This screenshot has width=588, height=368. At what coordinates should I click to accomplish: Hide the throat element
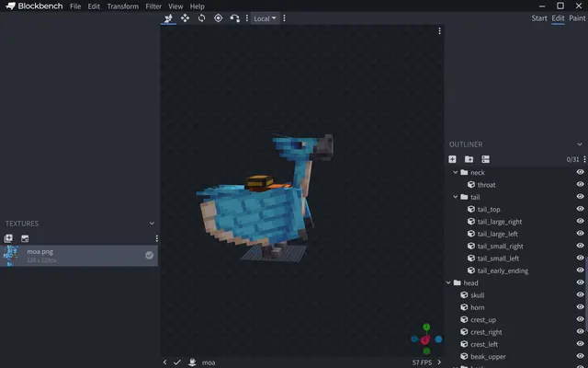pyautogui.click(x=580, y=184)
